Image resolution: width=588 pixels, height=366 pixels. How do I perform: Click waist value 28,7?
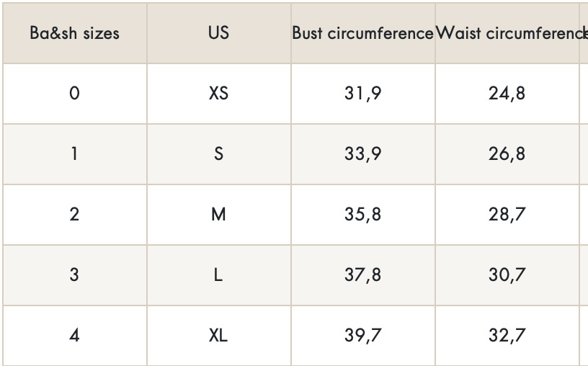507,215
